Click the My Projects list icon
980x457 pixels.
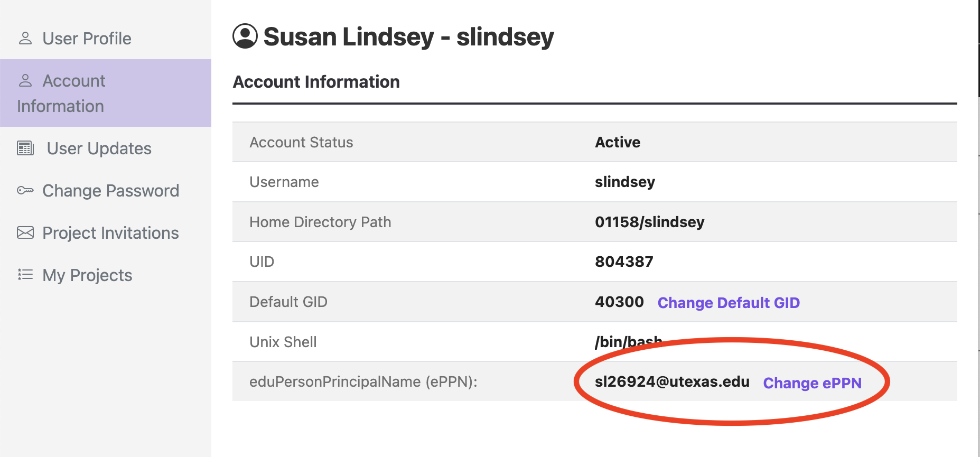25,275
